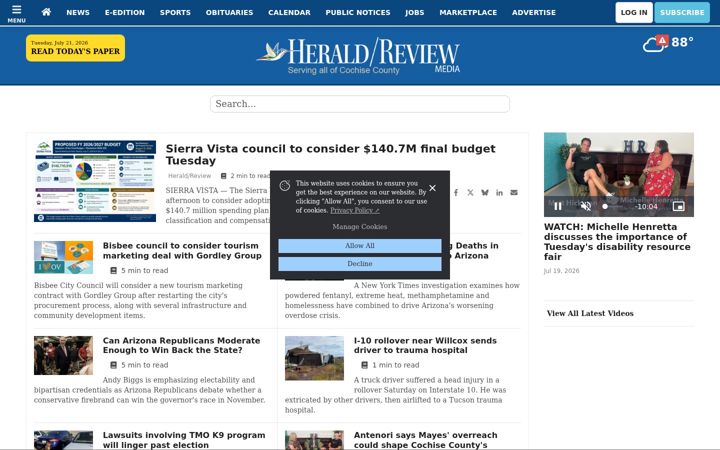The height and width of the screenshot is (450, 720).
Task: Open Bisbee tourism article thumbnail
Action: click(63, 257)
